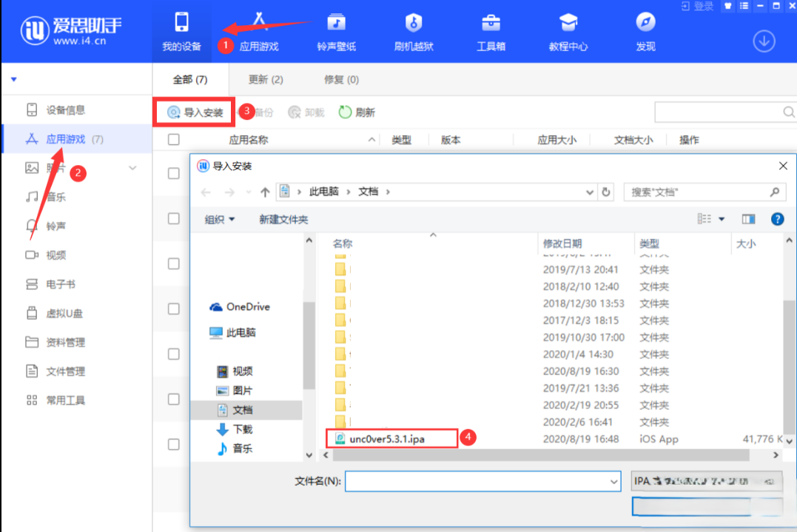Open the My Device (我的设备) section

pyautogui.click(x=181, y=32)
